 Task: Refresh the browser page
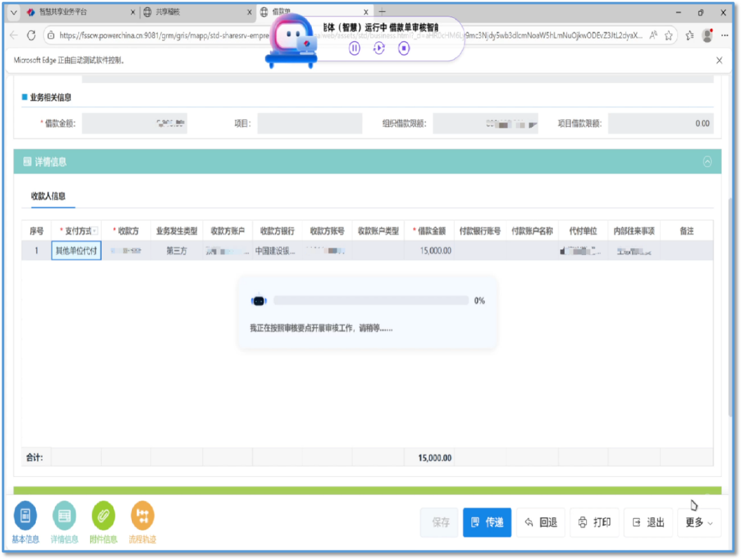[31, 36]
